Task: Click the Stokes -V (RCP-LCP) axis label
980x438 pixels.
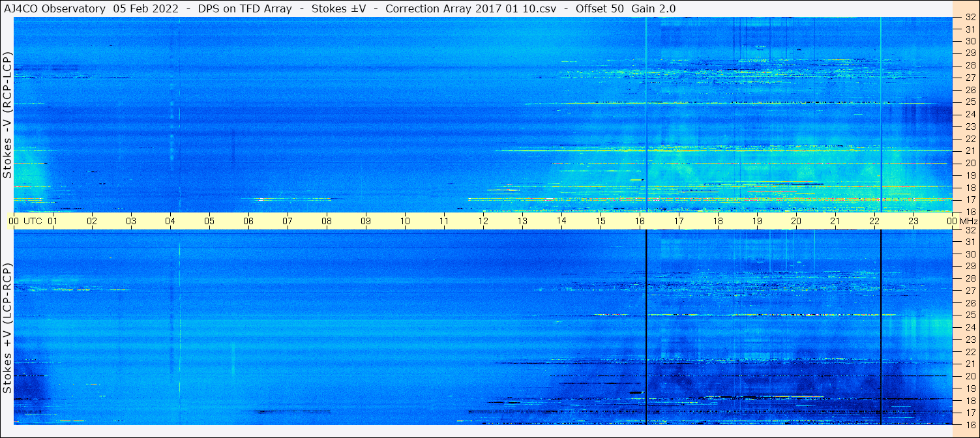Action: click(7, 115)
